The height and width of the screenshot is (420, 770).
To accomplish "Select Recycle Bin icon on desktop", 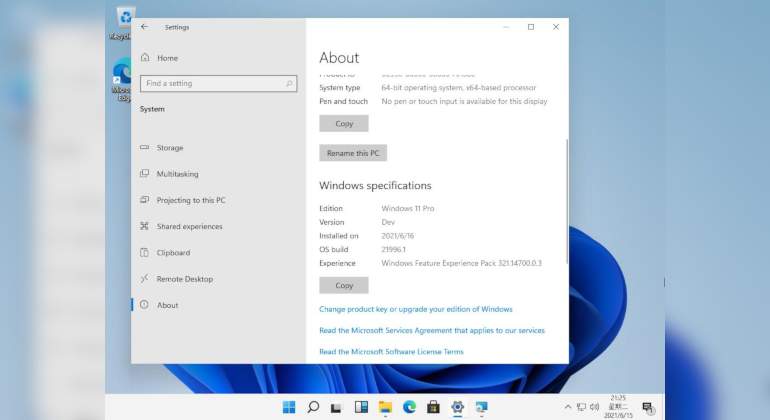I will [121, 24].
